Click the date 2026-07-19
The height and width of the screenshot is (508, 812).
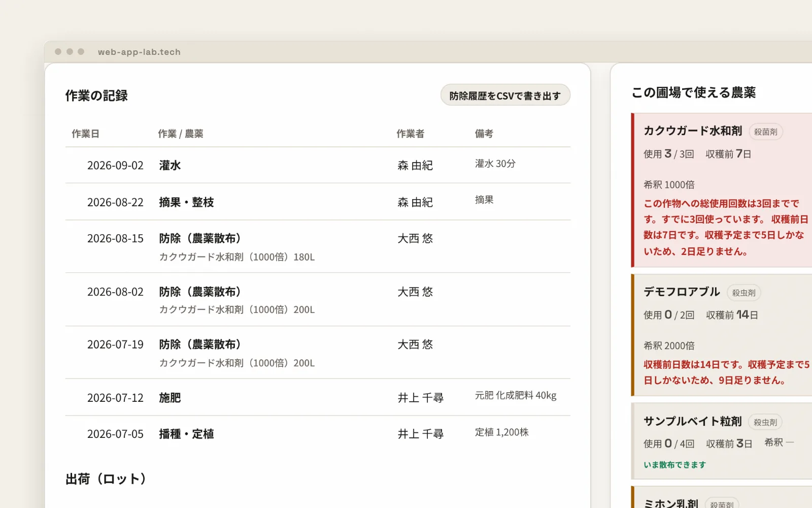pos(115,345)
